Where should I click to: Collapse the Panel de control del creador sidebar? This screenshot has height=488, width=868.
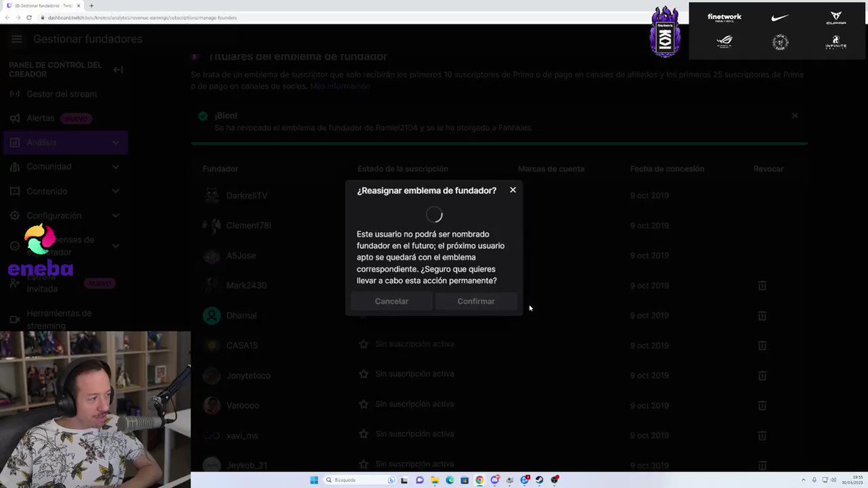click(118, 69)
